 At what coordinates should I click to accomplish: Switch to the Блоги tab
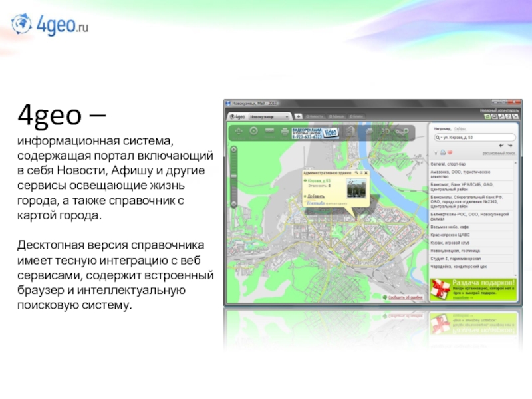pyautogui.click(x=356, y=116)
